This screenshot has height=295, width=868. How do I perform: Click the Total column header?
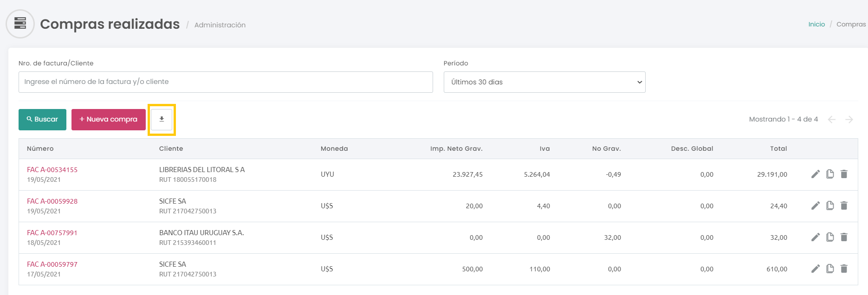coord(778,149)
